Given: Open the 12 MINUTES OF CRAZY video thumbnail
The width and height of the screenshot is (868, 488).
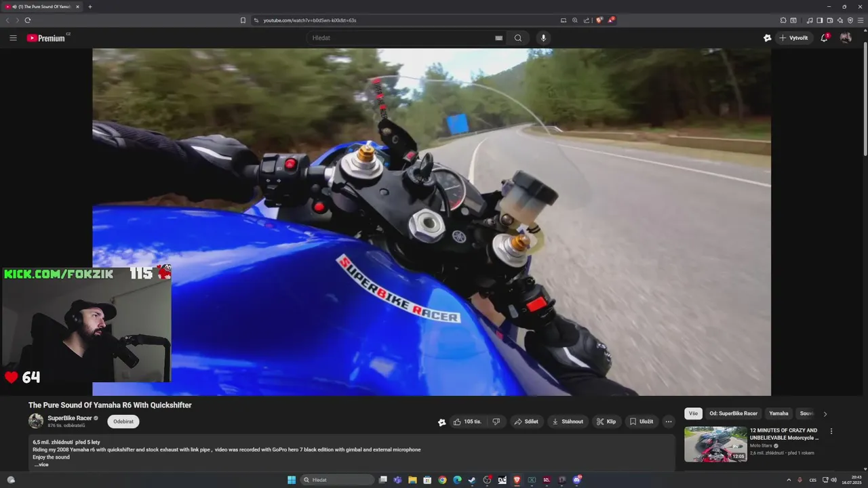Looking at the screenshot, I should 715,444.
